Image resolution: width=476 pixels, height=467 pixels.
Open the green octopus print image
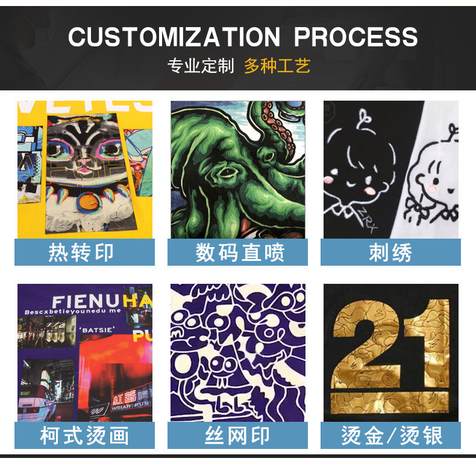click(x=238, y=169)
